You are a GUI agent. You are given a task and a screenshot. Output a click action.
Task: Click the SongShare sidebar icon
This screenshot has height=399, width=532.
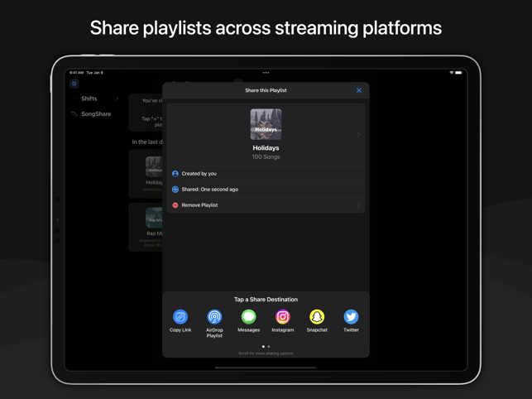point(74,114)
